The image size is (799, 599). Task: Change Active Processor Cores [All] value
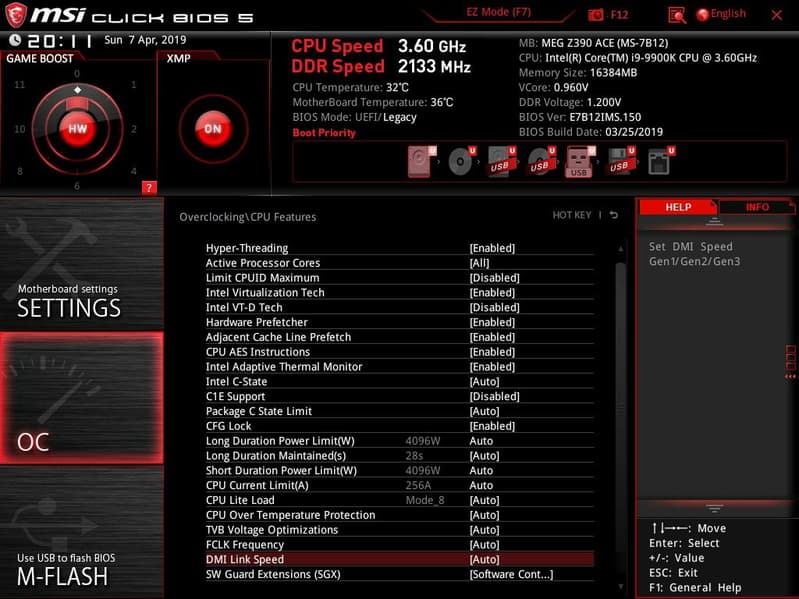[479, 263]
